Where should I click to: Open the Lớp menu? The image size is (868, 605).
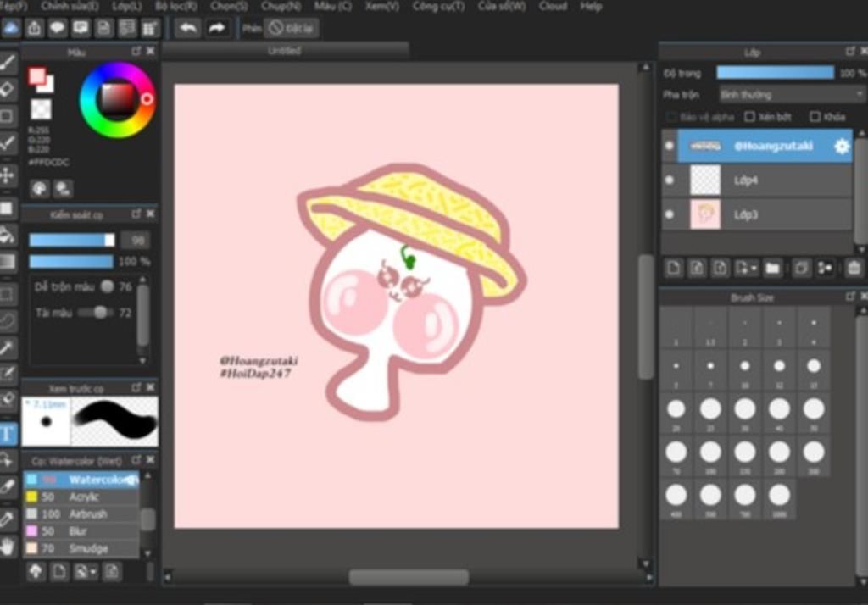[127, 6]
